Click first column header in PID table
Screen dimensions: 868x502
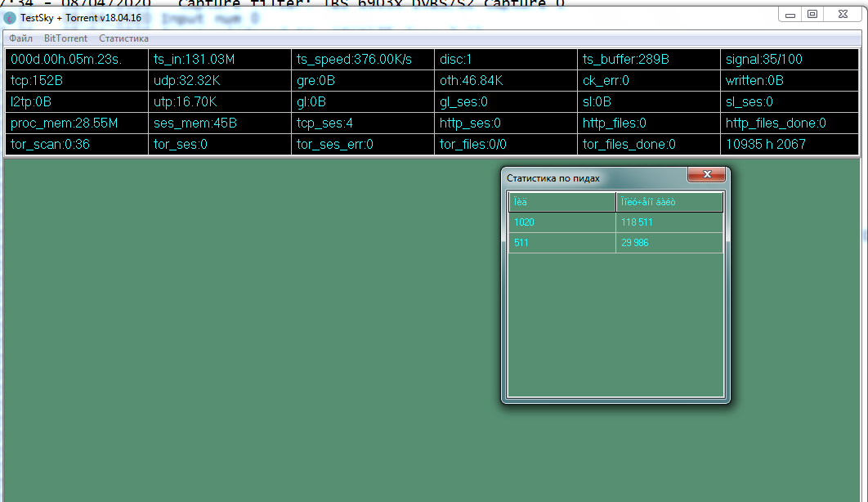(x=562, y=202)
